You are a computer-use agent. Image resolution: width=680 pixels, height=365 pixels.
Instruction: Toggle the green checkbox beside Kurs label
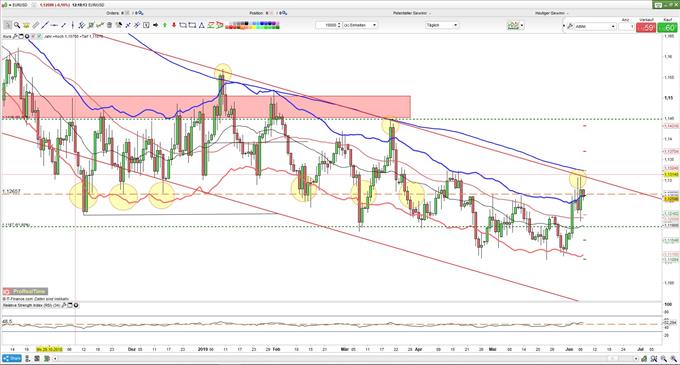pyautogui.click(x=39, y=36)
